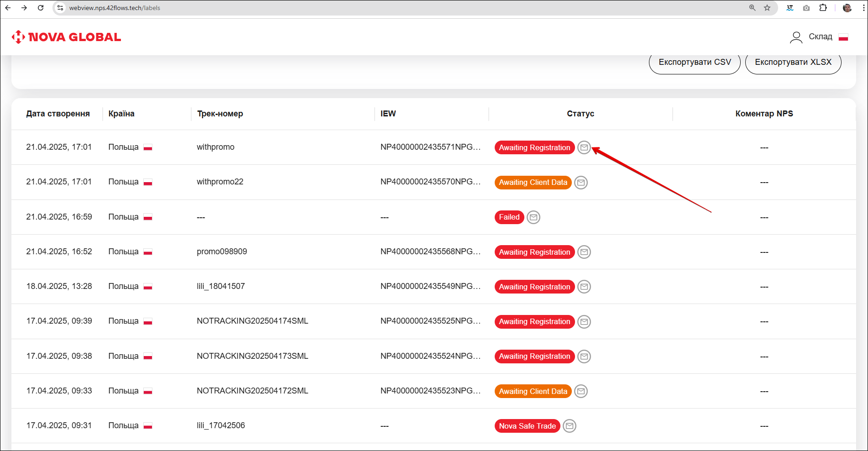Click the user profile icon
This screenshot has width=868, height=451.
(x=796, y=37)
